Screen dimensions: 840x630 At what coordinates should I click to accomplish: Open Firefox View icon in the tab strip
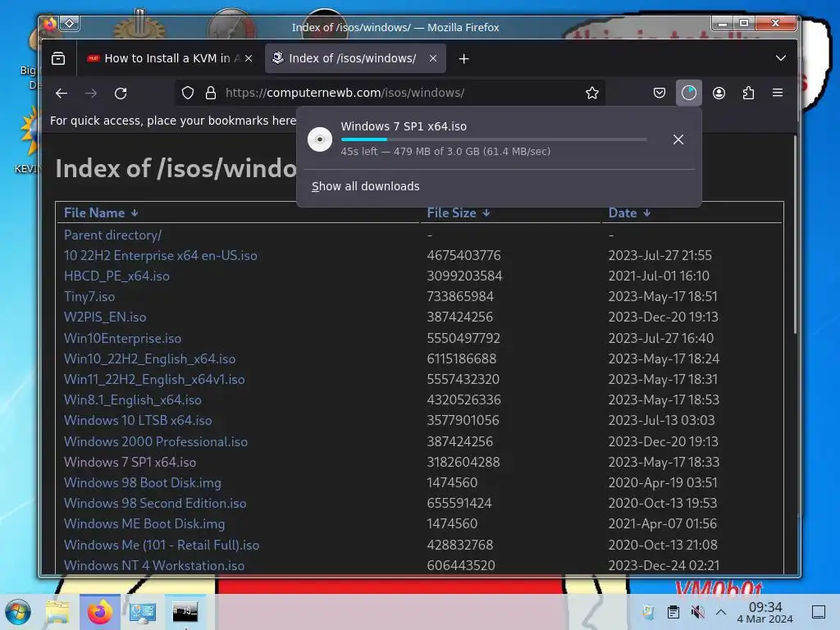tap(58, 58)
